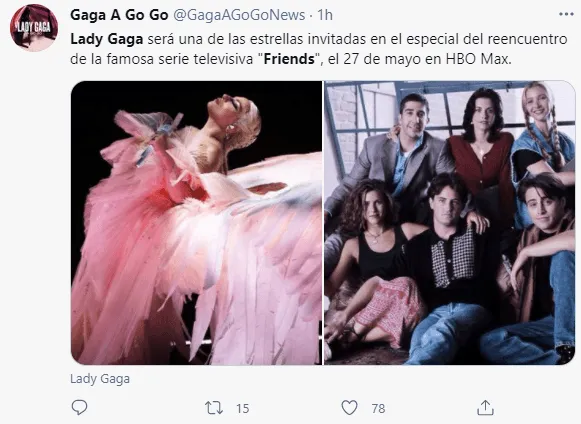581x424 pixels.
Task: Click the first line of the tweet text
Action: [319, 39]
